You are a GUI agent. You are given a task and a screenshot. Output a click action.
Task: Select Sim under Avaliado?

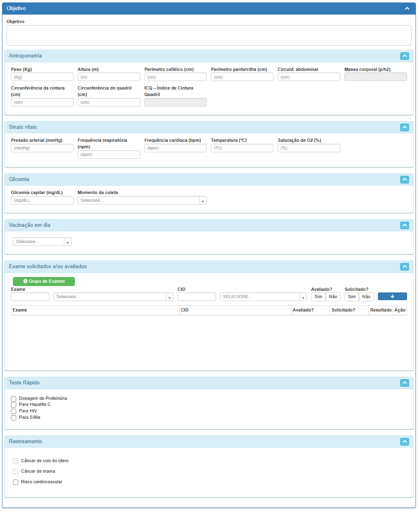click(x=318, y=297)
